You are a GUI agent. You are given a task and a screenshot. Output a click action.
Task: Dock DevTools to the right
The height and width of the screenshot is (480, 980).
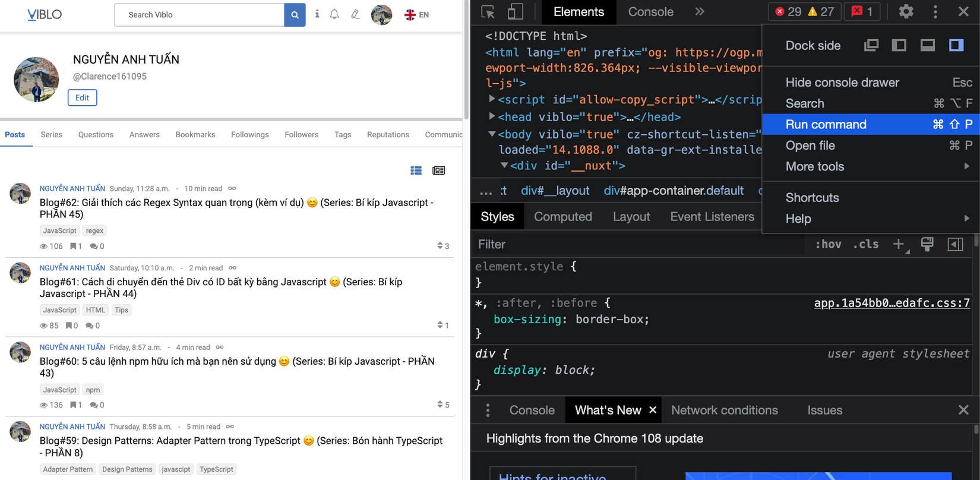(x=956, y=45)
